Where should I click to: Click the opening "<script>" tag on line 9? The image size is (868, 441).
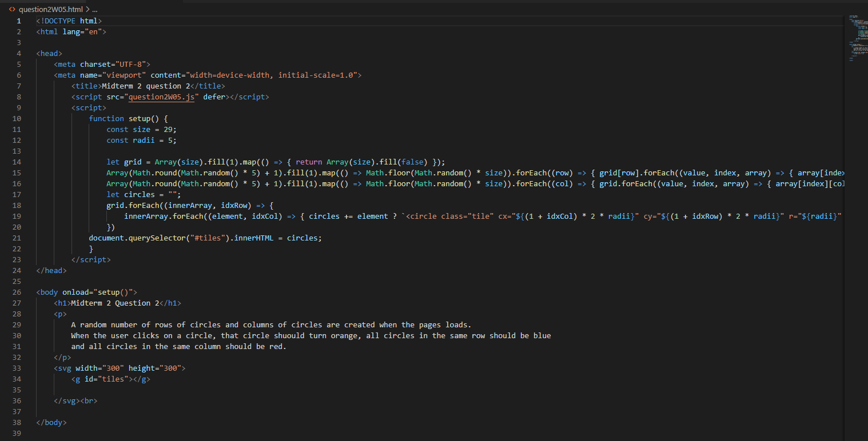pos(89,108)
